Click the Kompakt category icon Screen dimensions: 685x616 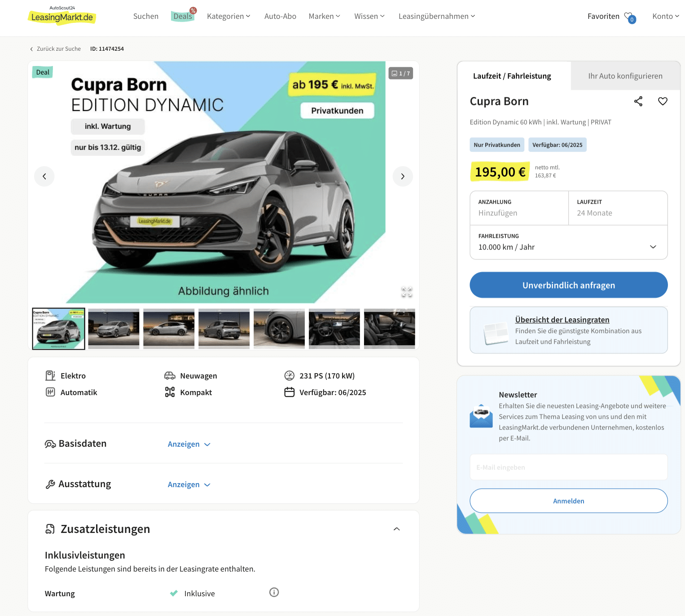tap(170, 392)
